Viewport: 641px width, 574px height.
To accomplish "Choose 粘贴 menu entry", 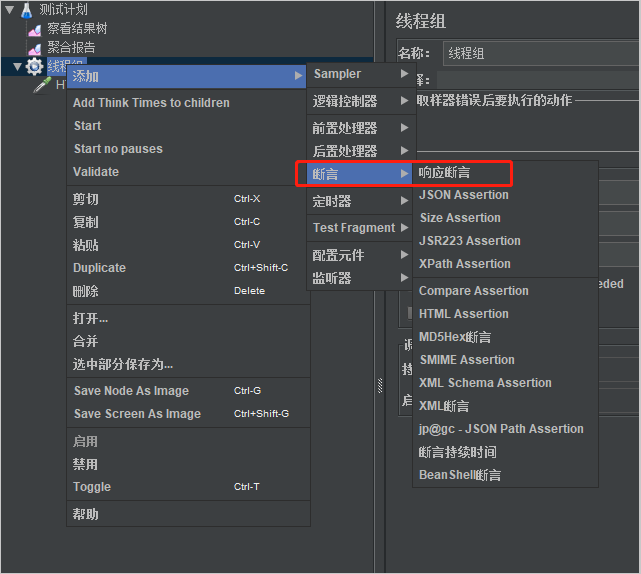I will coord(188,245).
